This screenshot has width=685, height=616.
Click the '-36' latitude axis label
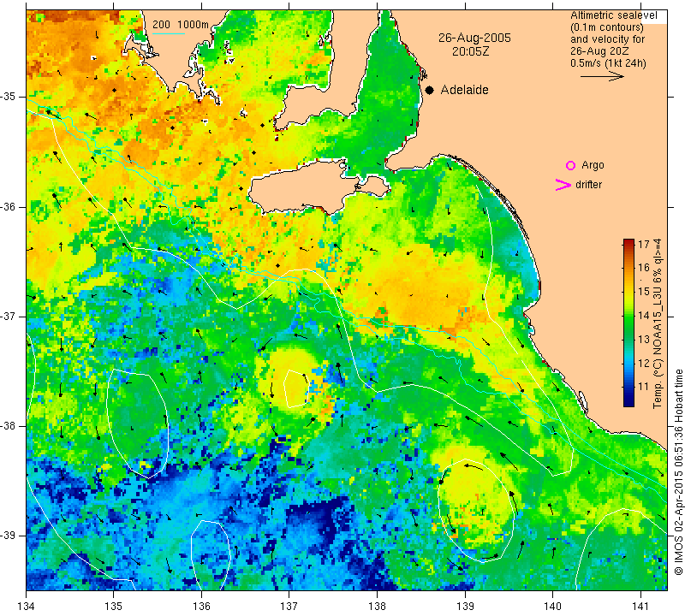[x=9, y=206]
